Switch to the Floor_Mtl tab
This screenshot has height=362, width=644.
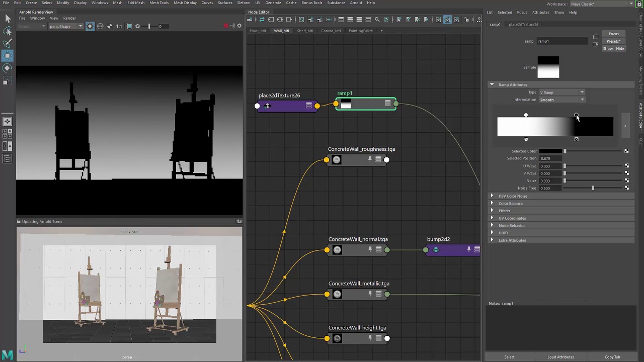click(x=258, y=31)
